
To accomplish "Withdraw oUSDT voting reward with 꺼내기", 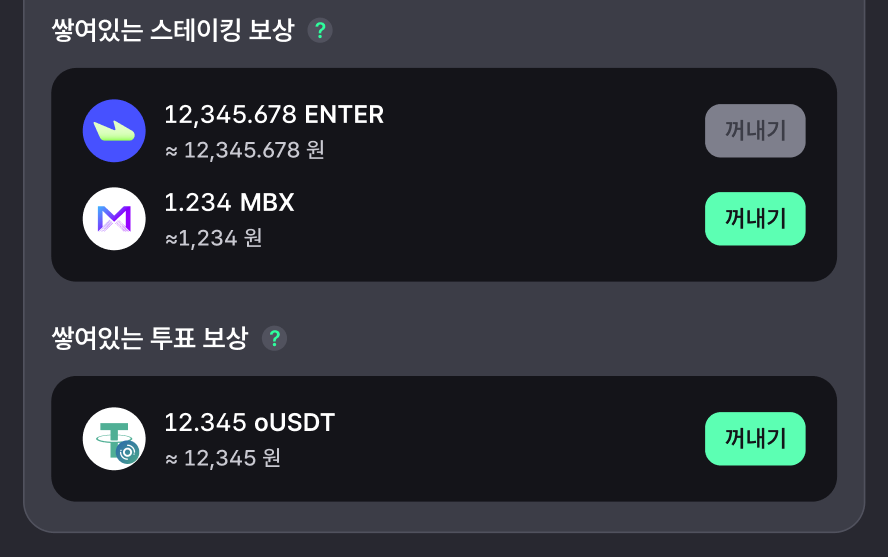I will 755,439.
